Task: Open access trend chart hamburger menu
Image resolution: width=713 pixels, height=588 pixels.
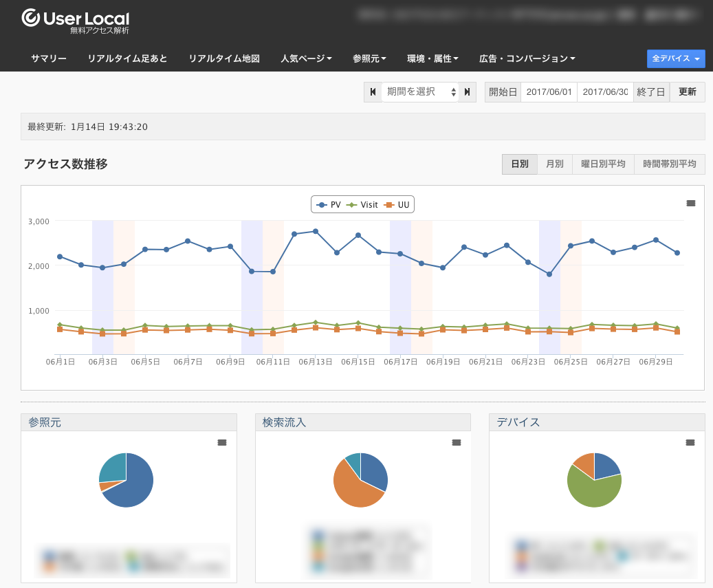Action: coord(691,203)
